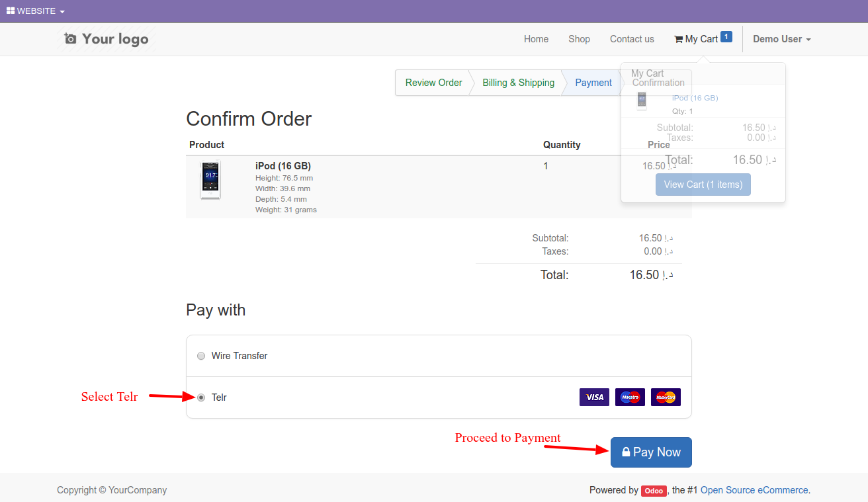Click the cart item count badge
Image resolution: width=868 pixels, height=502 pixels.
[x=726, y=36]
